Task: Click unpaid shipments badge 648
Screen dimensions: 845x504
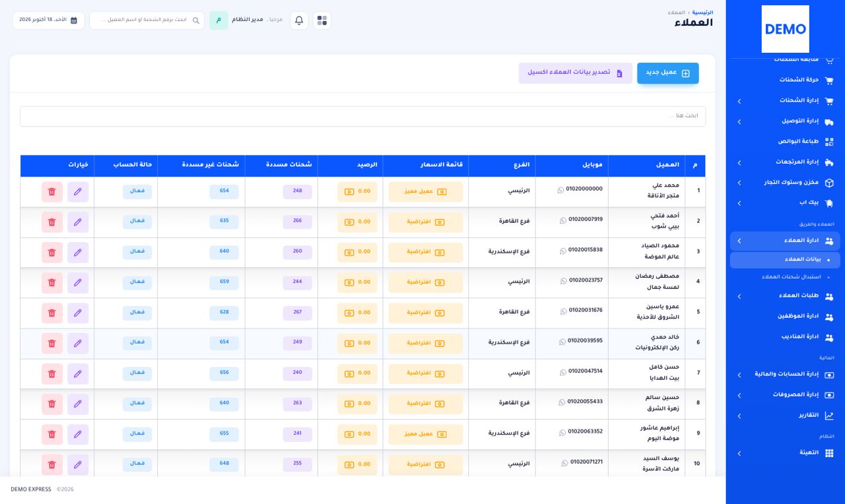Action: coord(224,464)
